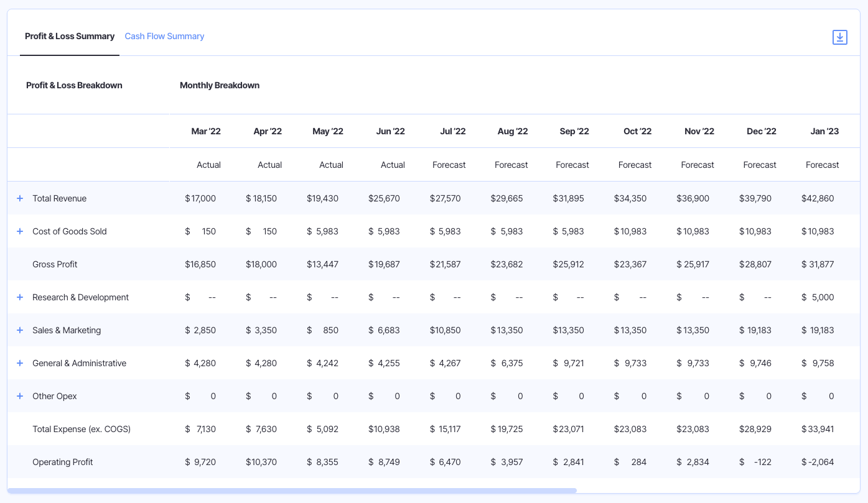Expand the Cost of Goods Sold row
The height and width of the screenshot is (503, 868).
click(19, 231)
